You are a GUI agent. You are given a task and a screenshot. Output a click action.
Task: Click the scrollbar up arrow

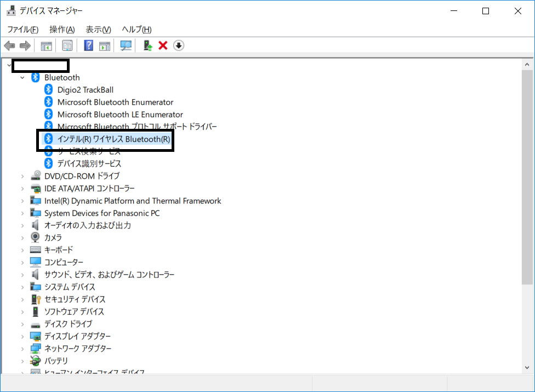(527, 65)
